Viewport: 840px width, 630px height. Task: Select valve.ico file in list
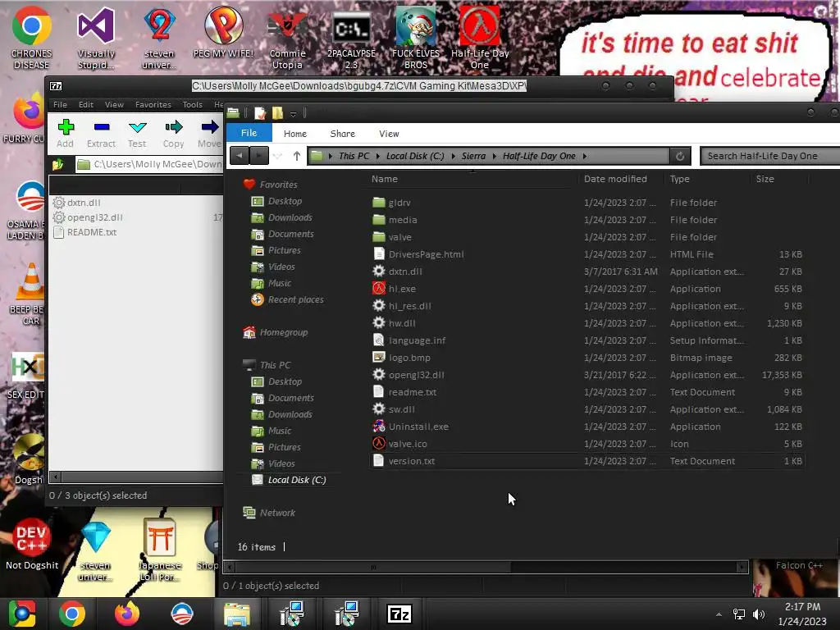[408, 444]
